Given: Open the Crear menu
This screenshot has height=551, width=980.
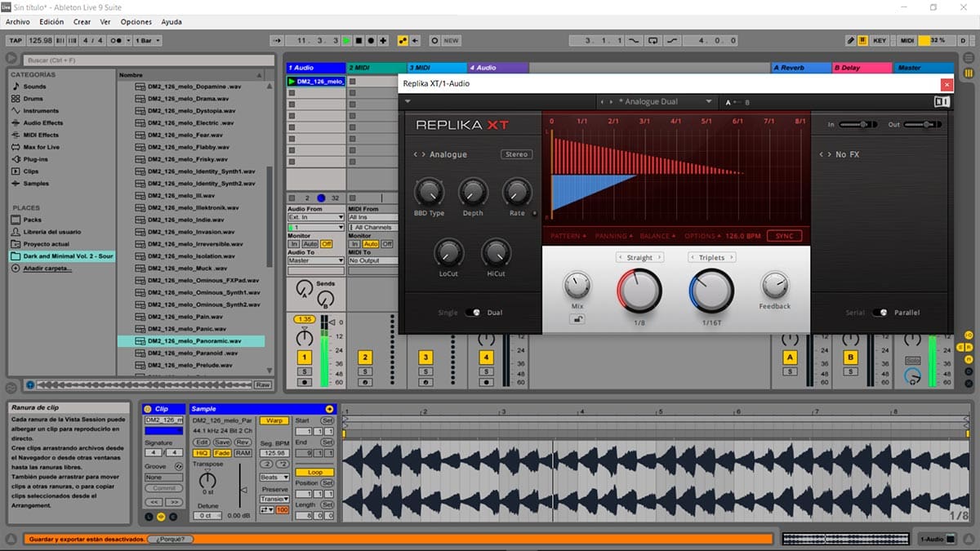Looking at the screenshot, I should [82, 22].
